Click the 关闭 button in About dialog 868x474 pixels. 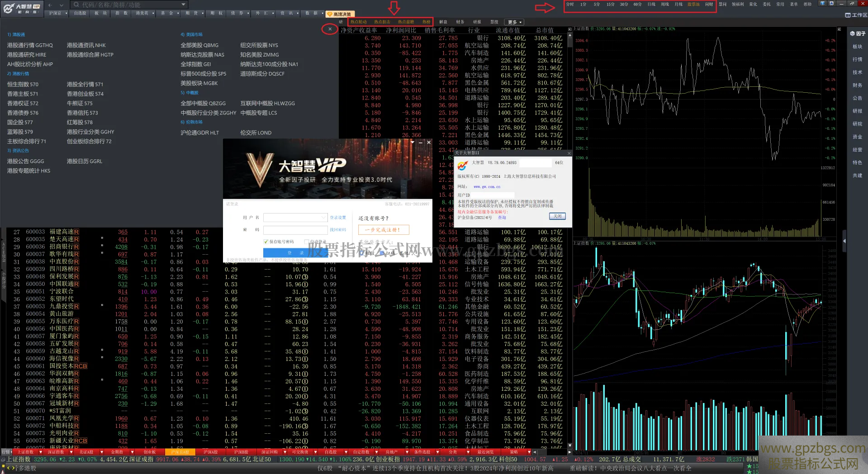tap(557, 216)
